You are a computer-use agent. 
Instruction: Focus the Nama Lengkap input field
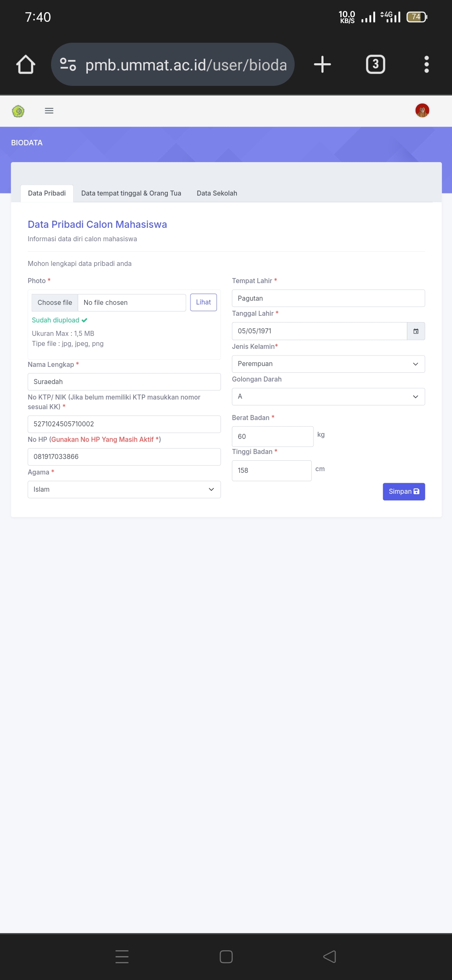pyautogui.click(x=124, y=382)
